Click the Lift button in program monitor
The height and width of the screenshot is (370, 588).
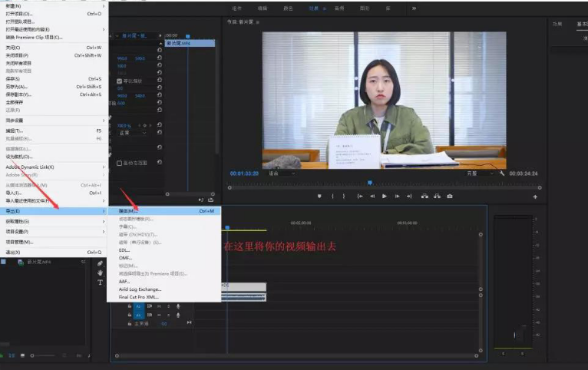[424, 196]
